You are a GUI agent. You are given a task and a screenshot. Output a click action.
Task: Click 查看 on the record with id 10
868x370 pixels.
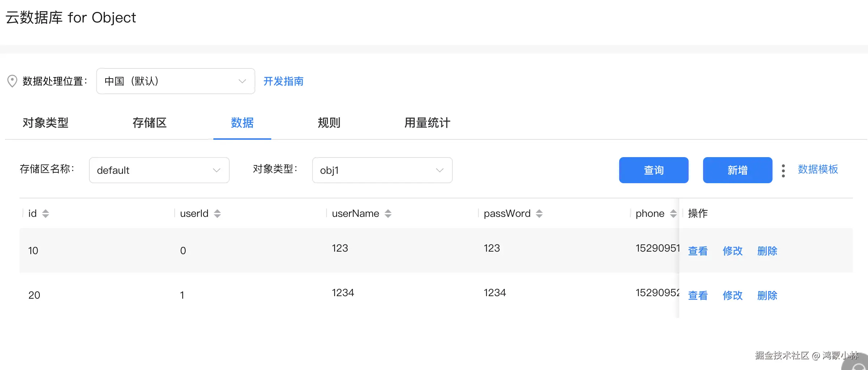pos(698,251)
